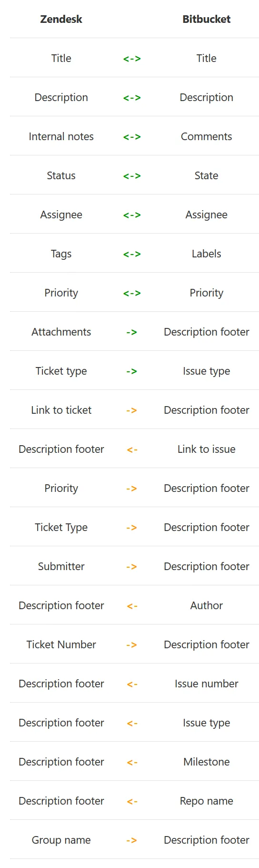Click the orange left arrow beside Link to issue
The width and height of the screenshot is (259, 868).
[x=132, y=449]
